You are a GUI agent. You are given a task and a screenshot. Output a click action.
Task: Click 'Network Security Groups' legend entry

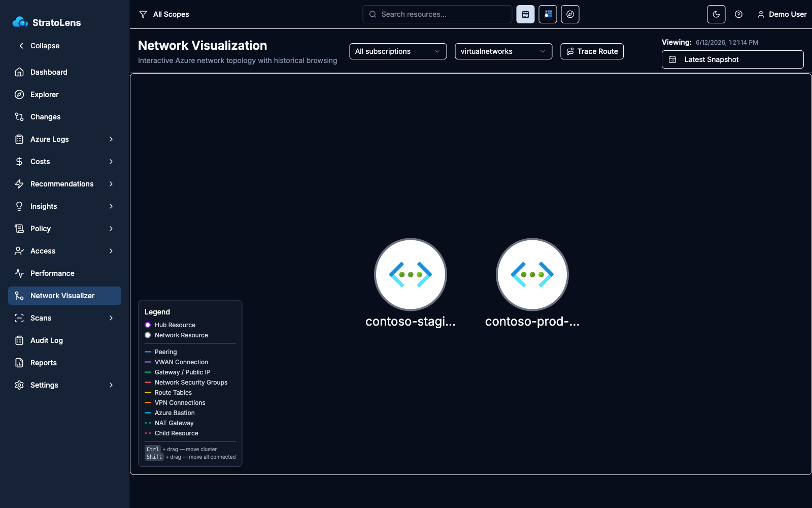(x=191, y=383)
